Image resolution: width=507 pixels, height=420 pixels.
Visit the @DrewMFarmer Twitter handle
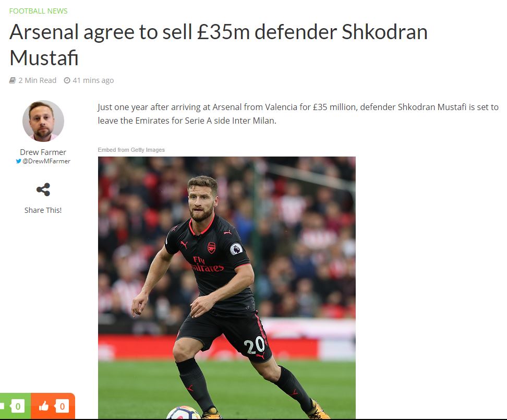46,161
